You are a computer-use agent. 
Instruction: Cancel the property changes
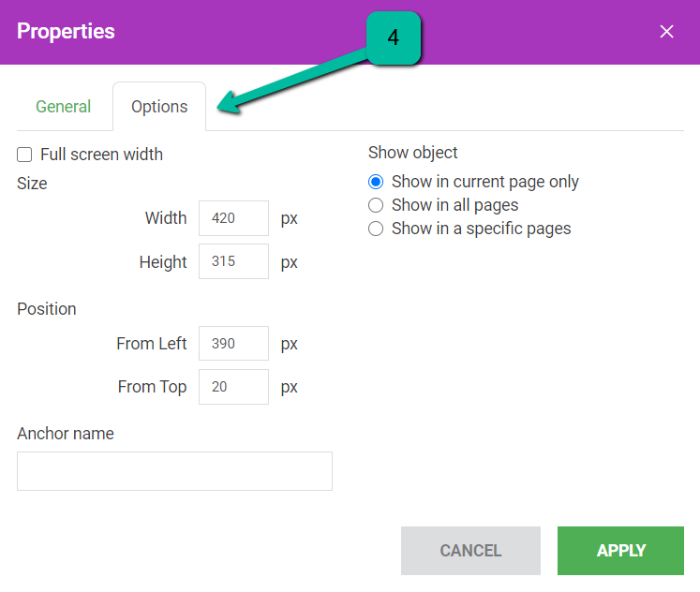[470, 551]
